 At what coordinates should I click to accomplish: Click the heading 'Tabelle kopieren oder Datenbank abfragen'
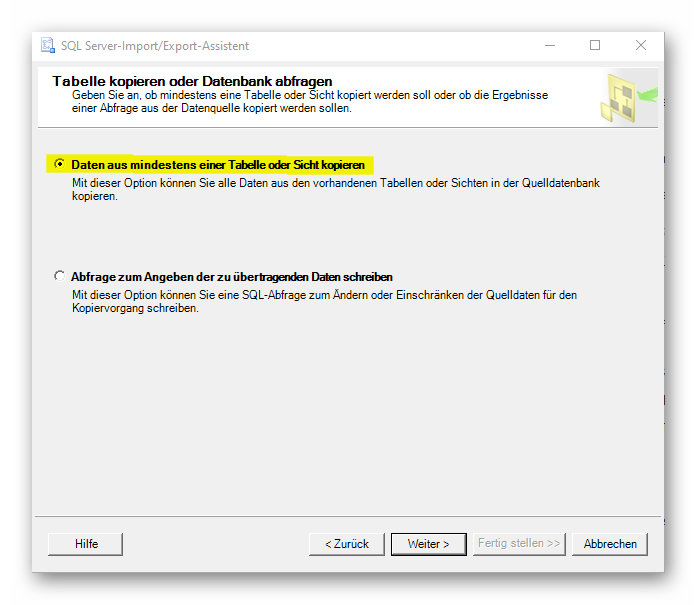point(192,81)
